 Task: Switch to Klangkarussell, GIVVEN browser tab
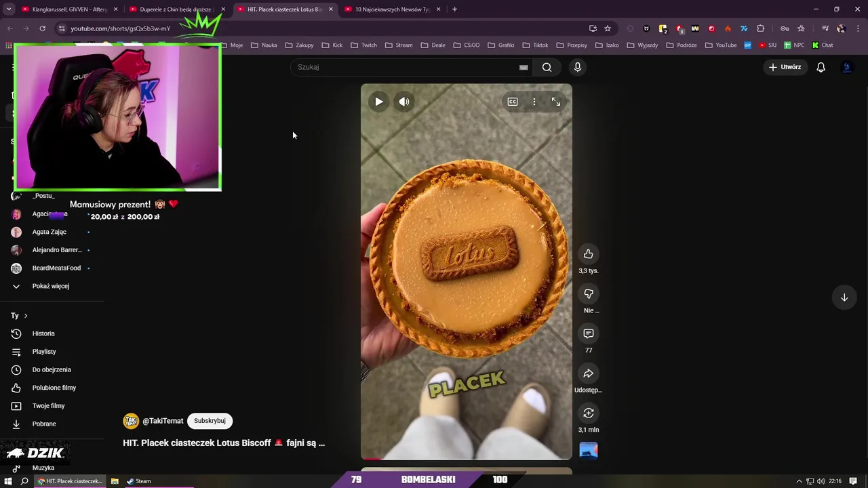coord(70,9)
